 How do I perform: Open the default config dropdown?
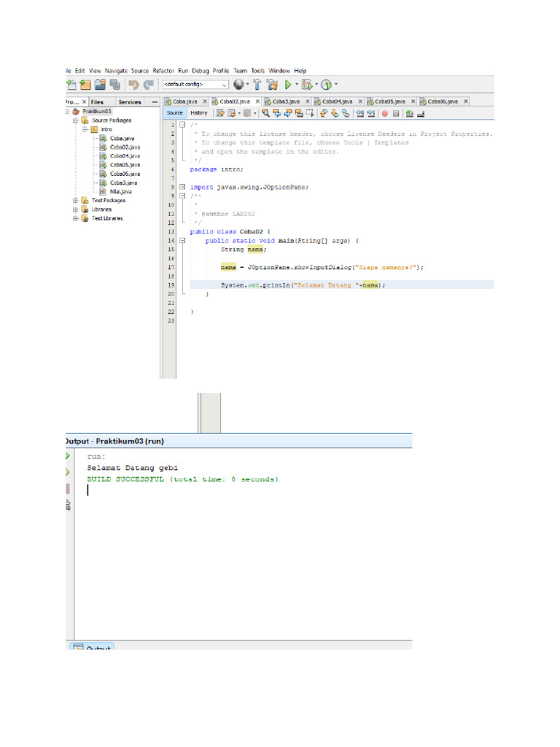pos(223,85)
